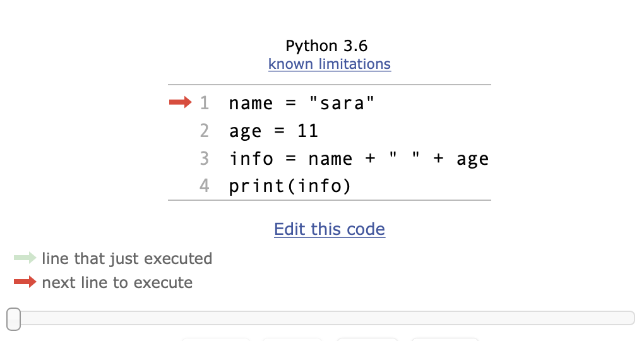The width and height of the screenshot is (644, 341).
Task: Click the info = name + age line
Action: tap(359, 159)
